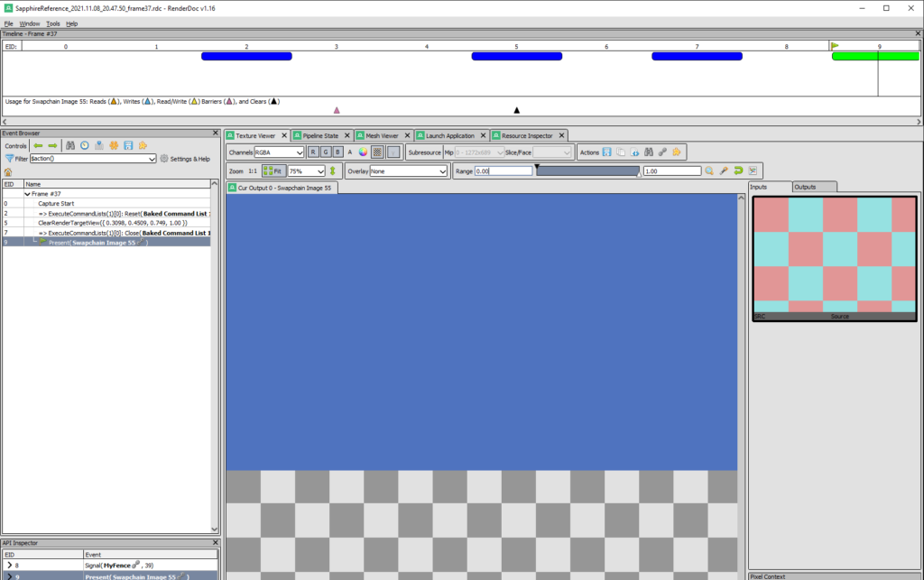Reset the range with the green arrow icon
Image resolution: width=924 pixels, height=580 pixels.
point(737,170)
